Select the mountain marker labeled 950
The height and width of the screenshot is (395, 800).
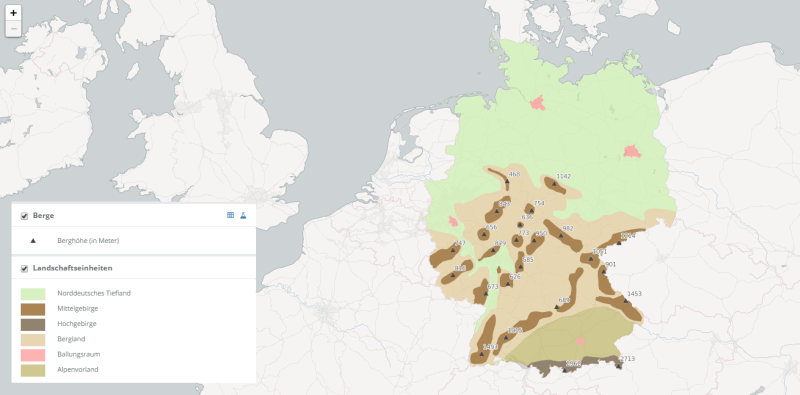tap(534, 240)
